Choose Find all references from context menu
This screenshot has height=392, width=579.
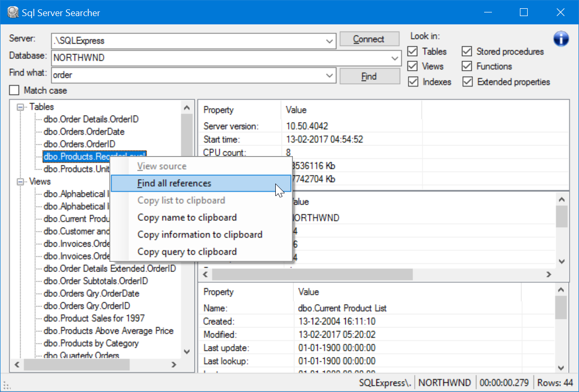click(x=201, y=183)
